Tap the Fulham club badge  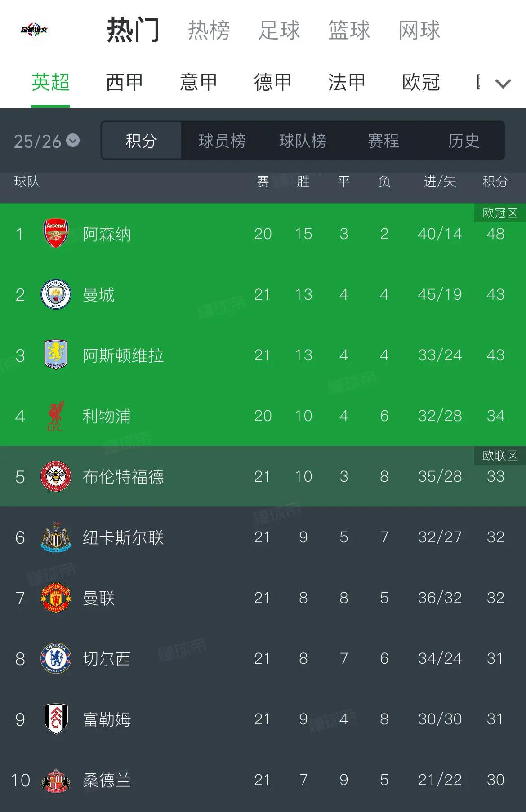point(56,719)
